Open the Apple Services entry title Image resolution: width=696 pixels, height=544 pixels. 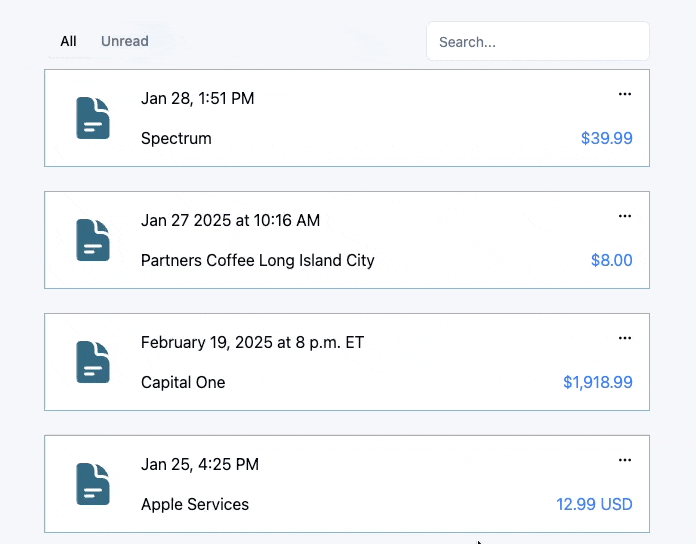pyautogui.click(x=195, y=504)
